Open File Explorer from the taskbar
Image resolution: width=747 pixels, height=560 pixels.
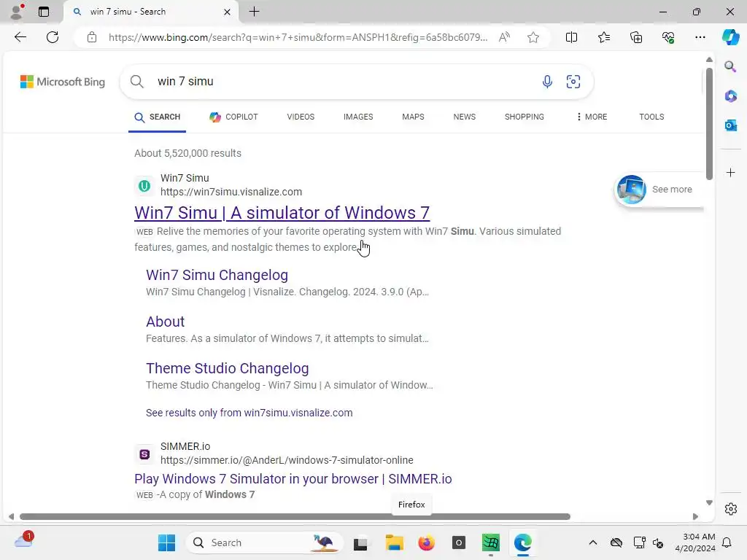(x=394, y=542)
